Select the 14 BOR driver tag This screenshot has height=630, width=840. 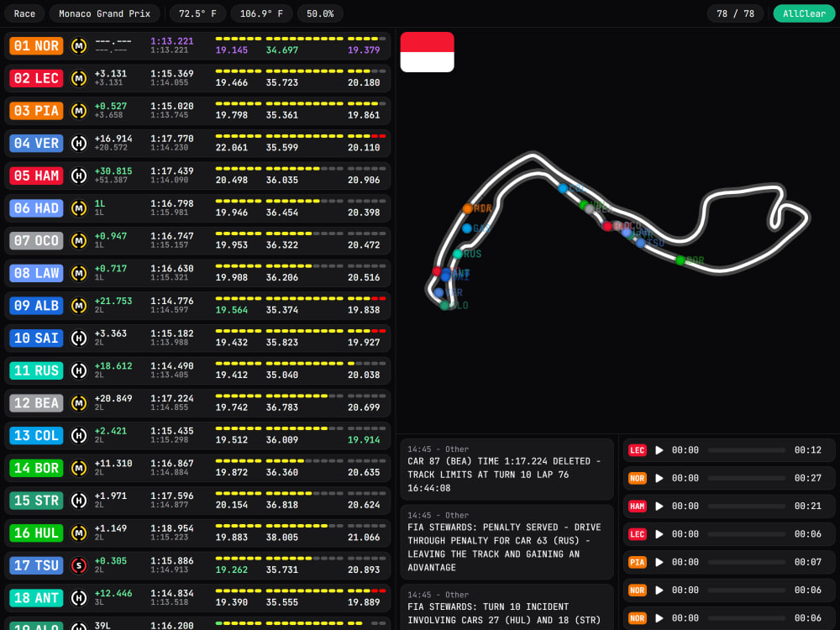(x=36, y=468)
